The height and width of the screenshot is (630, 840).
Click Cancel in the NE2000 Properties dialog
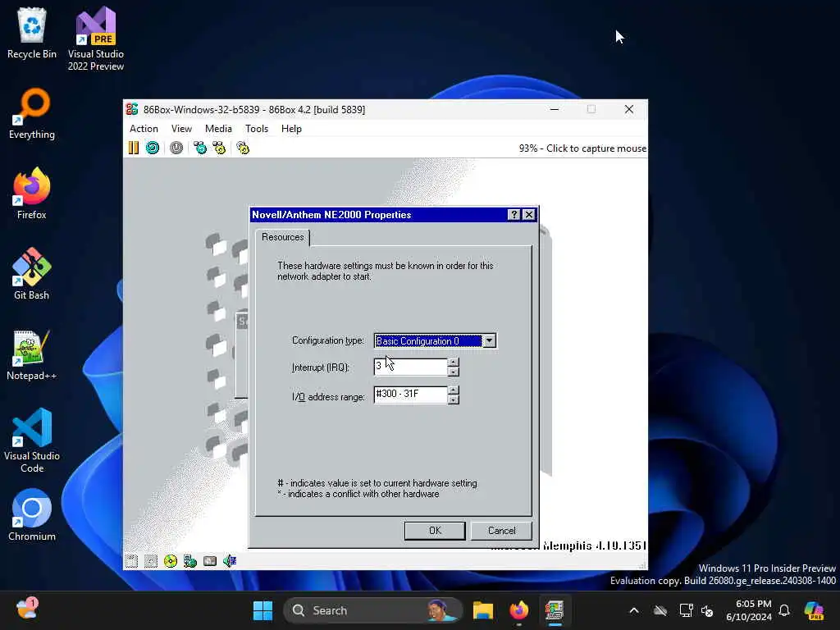(501, 531)
